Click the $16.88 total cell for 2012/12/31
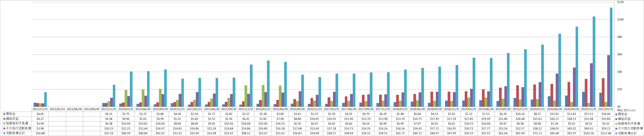Image resolution: width=644 pixels, height=136 pixels. [x=40, y=133]
